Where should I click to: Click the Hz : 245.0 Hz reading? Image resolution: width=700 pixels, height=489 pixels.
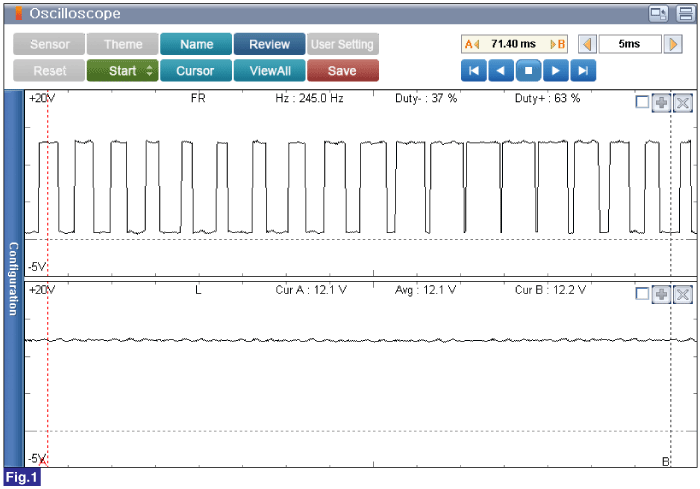[x=309, y=98]
